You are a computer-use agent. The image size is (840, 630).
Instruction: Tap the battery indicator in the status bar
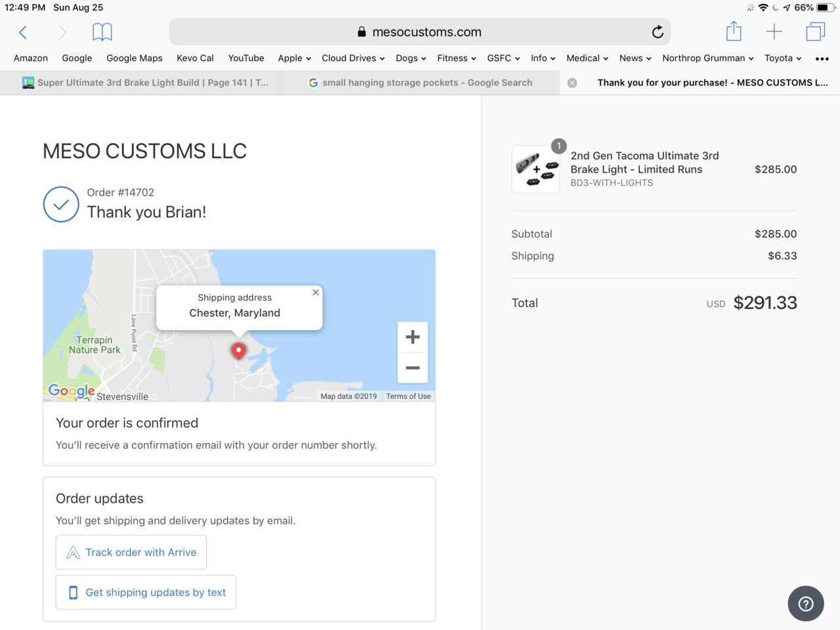point(826,8)
